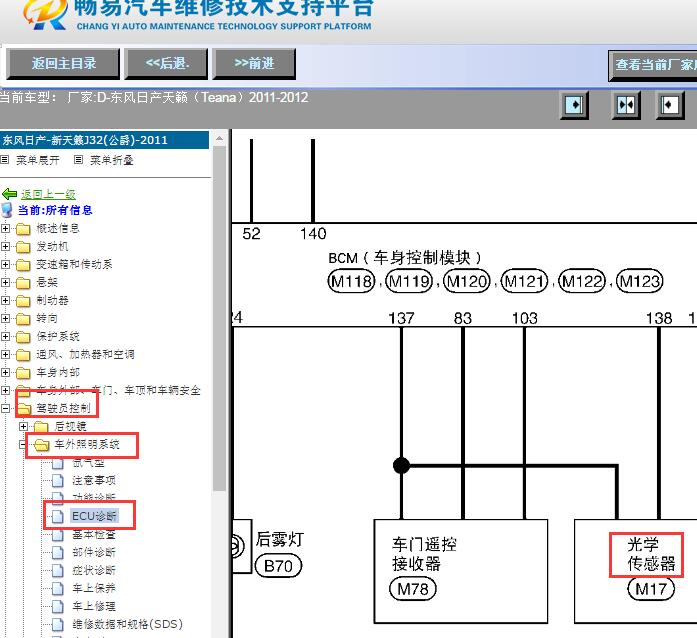This screenshot has height=638, width=697.
Task: Click the 变速箱和传动系 folder icon
Action: tap(23, 265)
